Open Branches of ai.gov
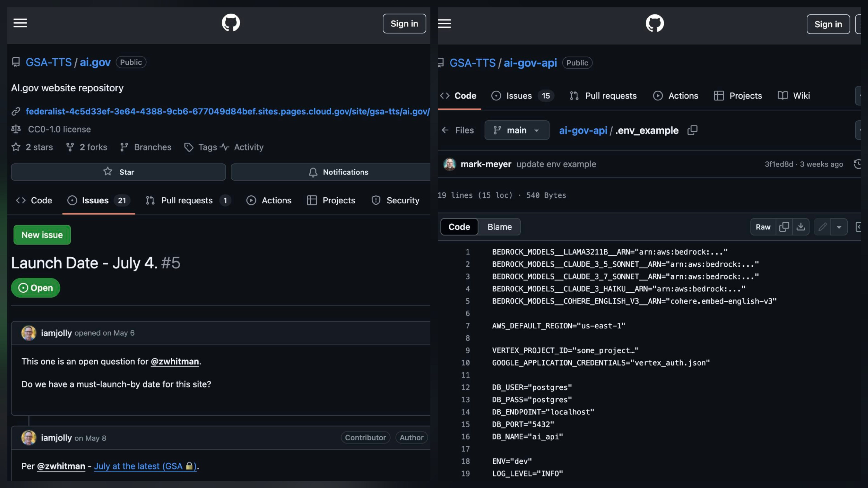Viewport: 868px width, 488px height. pyautogui.click(x=146, y=147)
